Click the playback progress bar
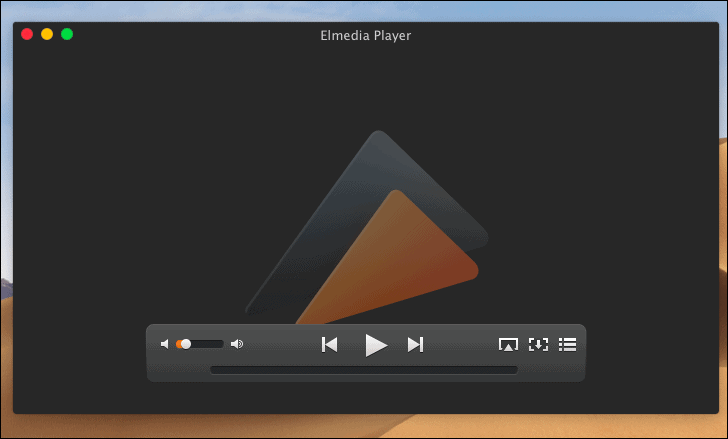 [x=364, y=370]
